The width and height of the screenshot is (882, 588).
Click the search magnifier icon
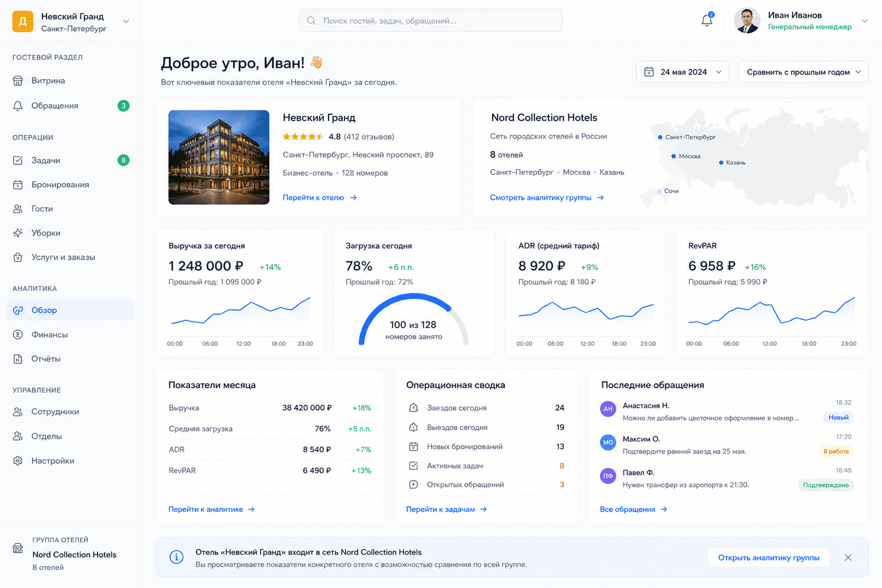click(311, 21)
